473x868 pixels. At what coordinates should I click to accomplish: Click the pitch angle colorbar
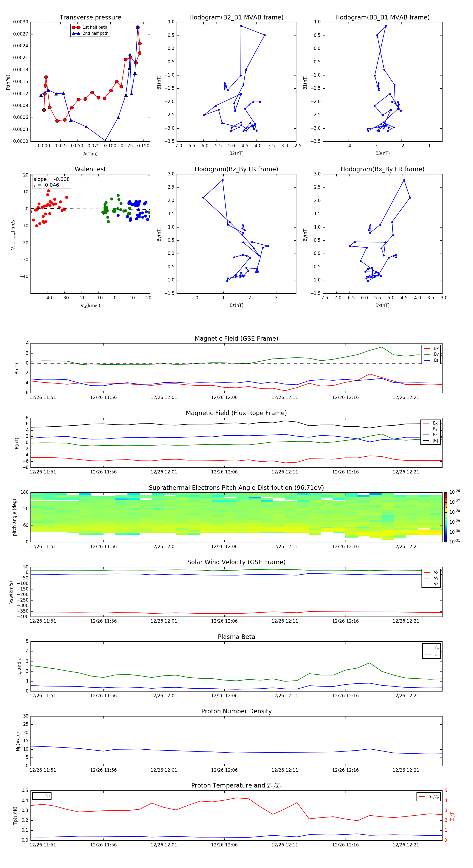446,517
